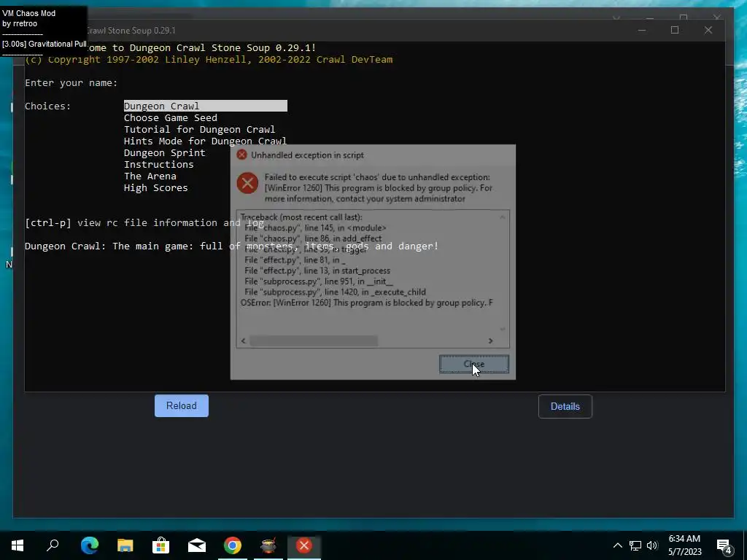Open Mail app in taskbar

pos(197,545)
